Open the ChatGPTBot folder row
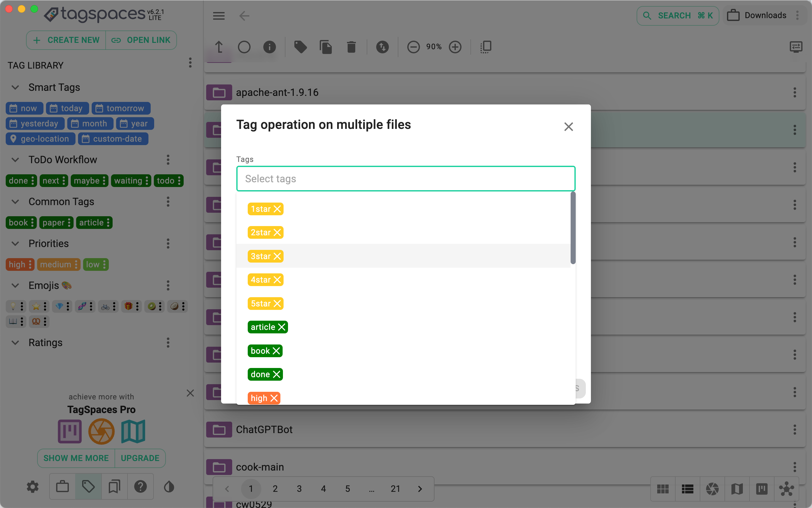Image resolution: width=812 pixels, height=508 pixels. [504, 429]
